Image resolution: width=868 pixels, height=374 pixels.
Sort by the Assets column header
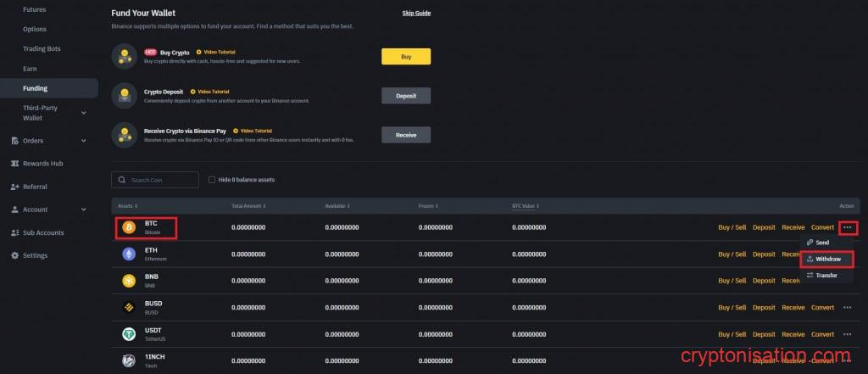[x=128, y=206]
